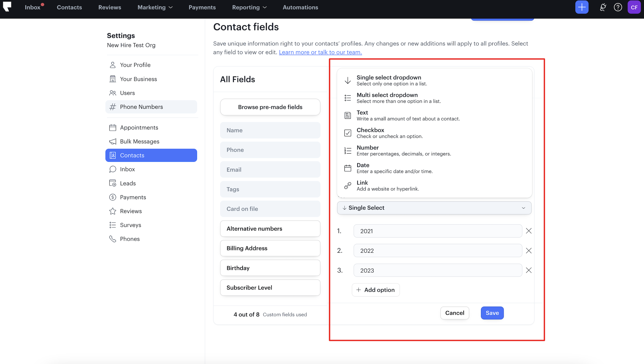Switch to the Automations tab
This screenshot has width=644, height=364.
pos(300,7)
